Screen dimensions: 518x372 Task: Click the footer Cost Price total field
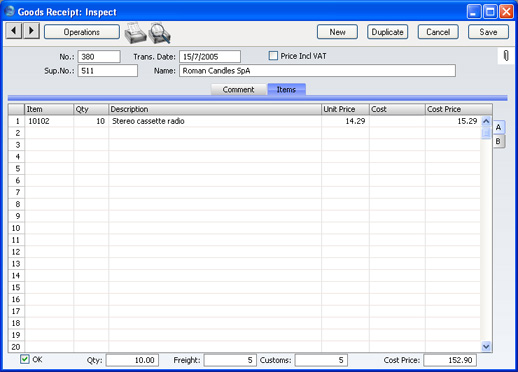(x=450, y=360)
